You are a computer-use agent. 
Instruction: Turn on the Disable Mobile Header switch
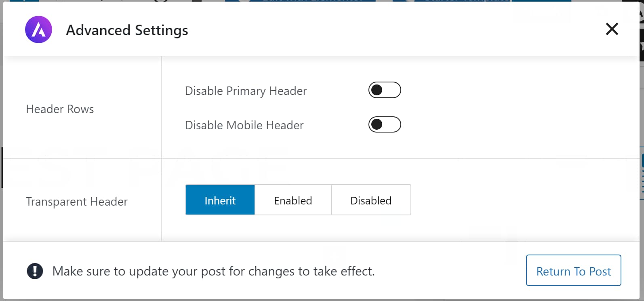385,124
